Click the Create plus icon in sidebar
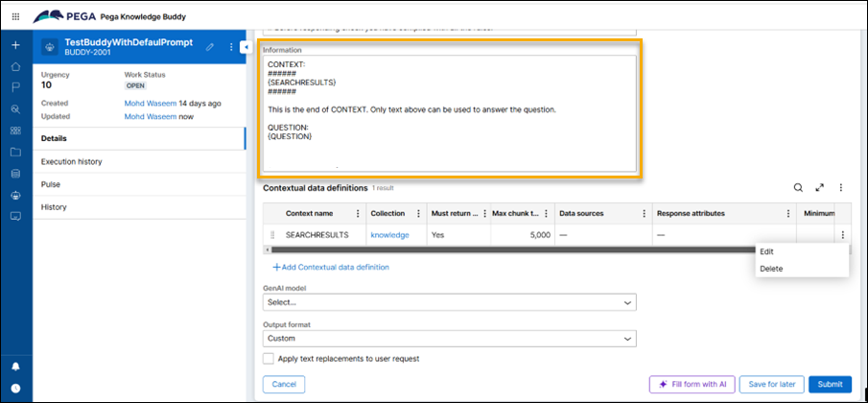Screen dimensions: 868x403 [15, 45]
